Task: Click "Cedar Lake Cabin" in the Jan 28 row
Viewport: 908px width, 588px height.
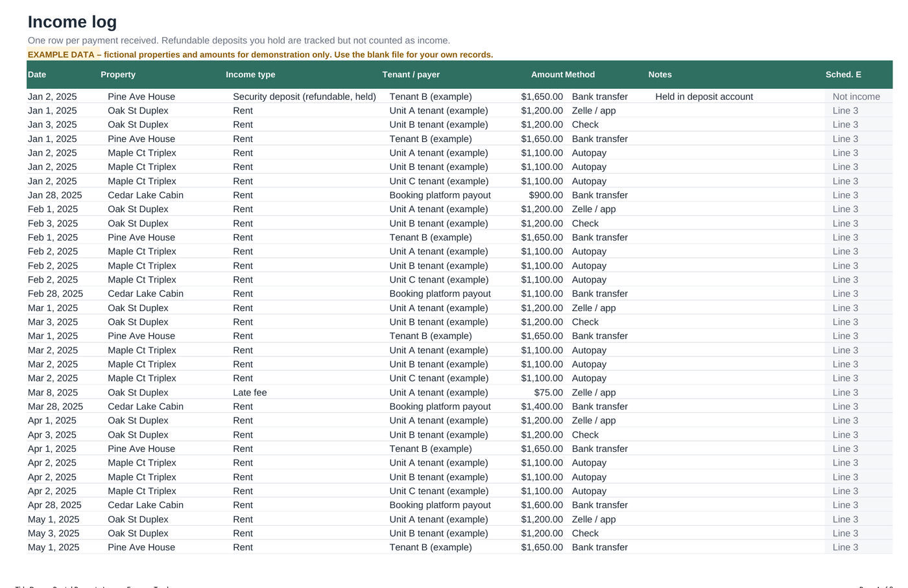Action: (x=145, y=195)
